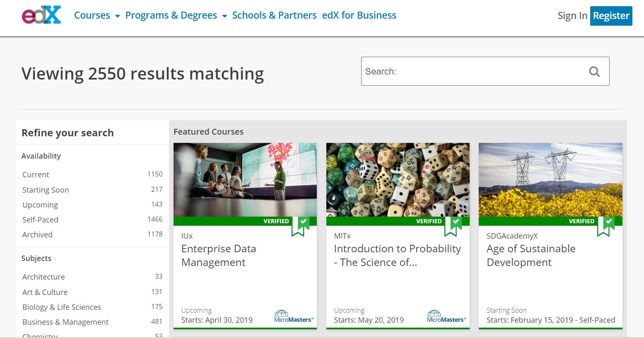
Task: Click the 481 count beside Business & Management
Action: [157, 322]
